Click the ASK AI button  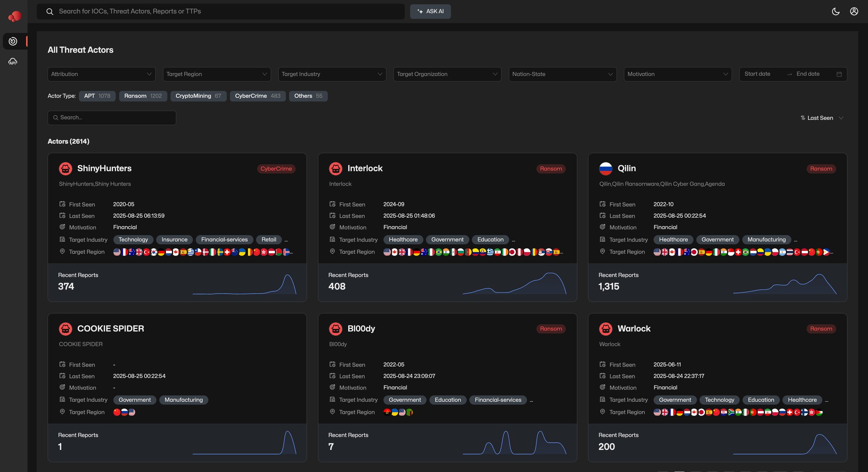(430, 11)
